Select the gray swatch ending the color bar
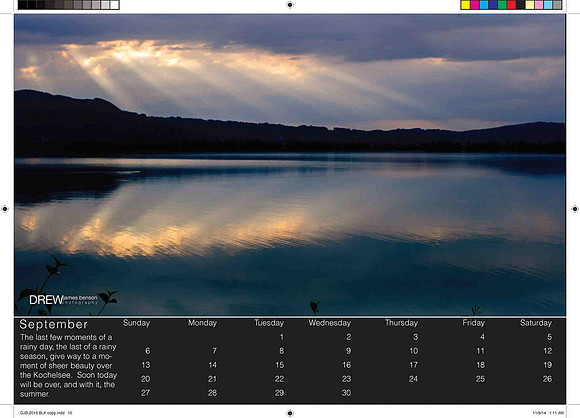The width and height of the screenshot is (580, 418). pyautogui.click(x=557, y=5)
